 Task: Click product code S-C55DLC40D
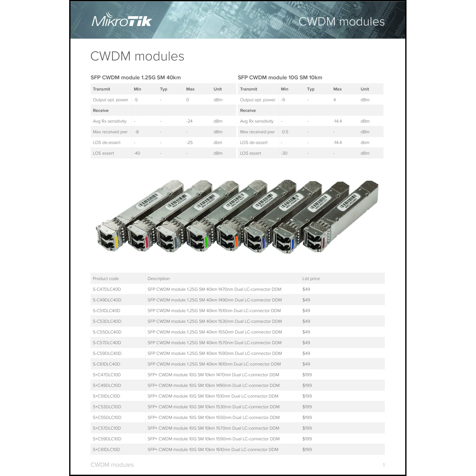(107, 332)
